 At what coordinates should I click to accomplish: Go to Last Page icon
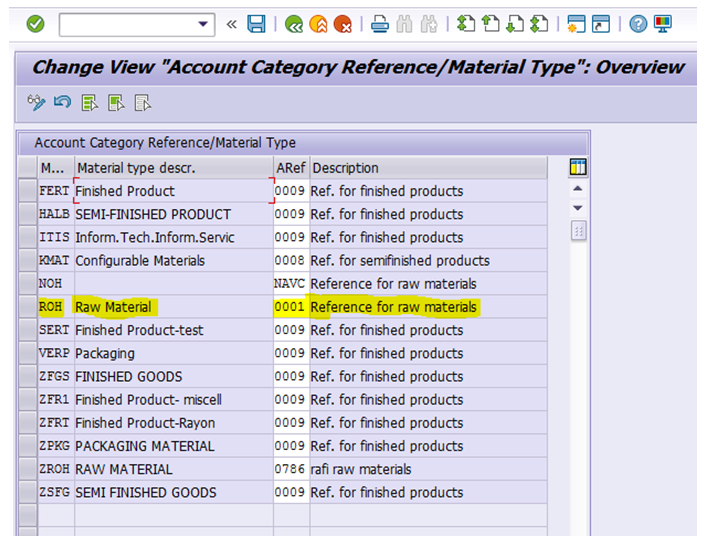(539, 23)
